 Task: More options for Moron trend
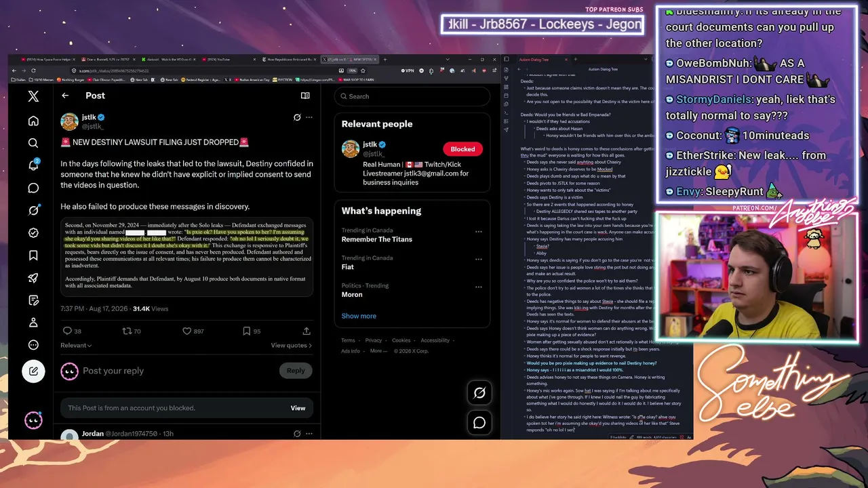click(x=479, y=287)
